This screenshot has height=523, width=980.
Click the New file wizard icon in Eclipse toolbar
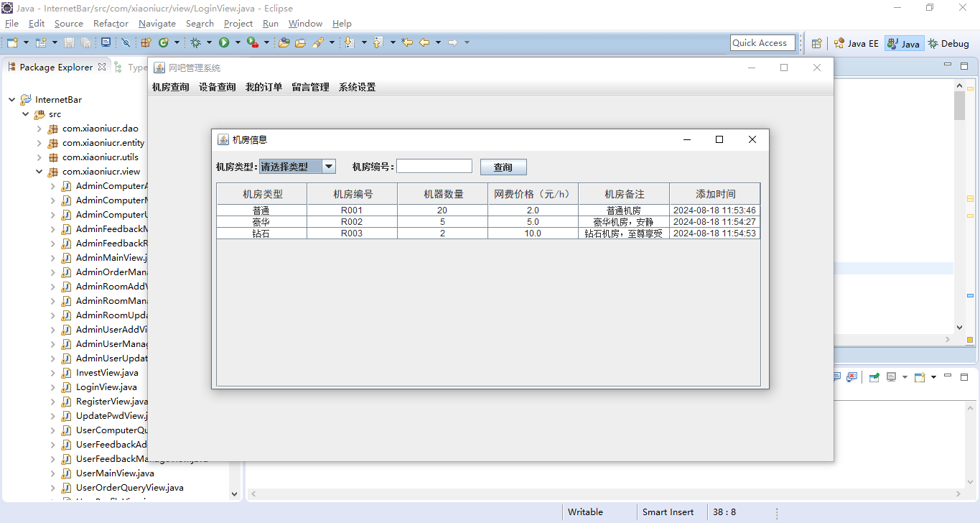[12, 43]
